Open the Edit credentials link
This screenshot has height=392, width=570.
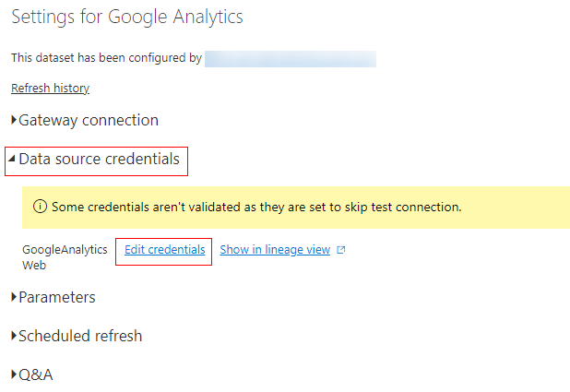pyautogui.click(x=165, y=250)
